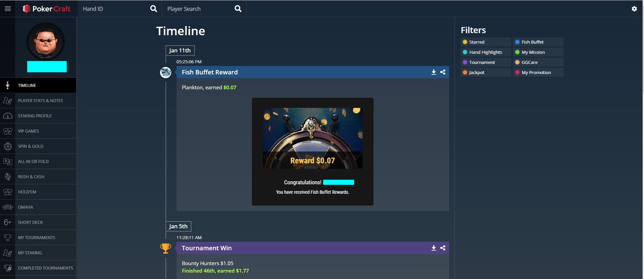644x279 pixels.
Task: Click the Fish Buffet reward image
Action: 312,138
